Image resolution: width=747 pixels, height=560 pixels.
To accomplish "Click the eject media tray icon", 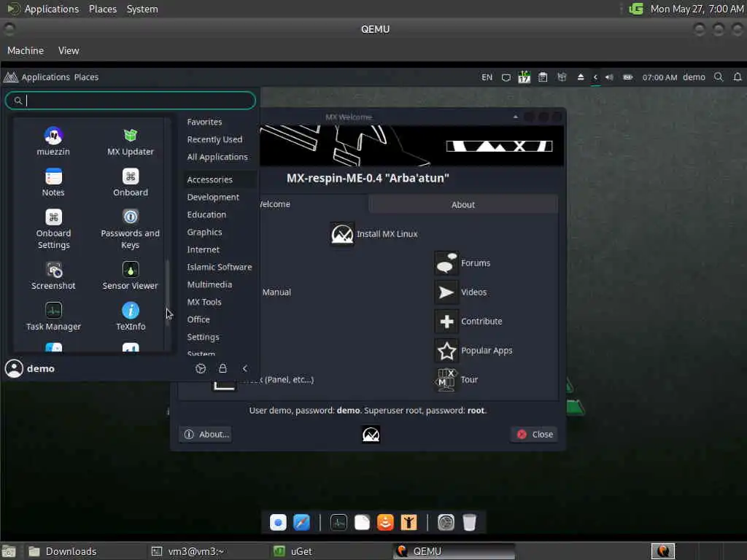I will 580,77.
